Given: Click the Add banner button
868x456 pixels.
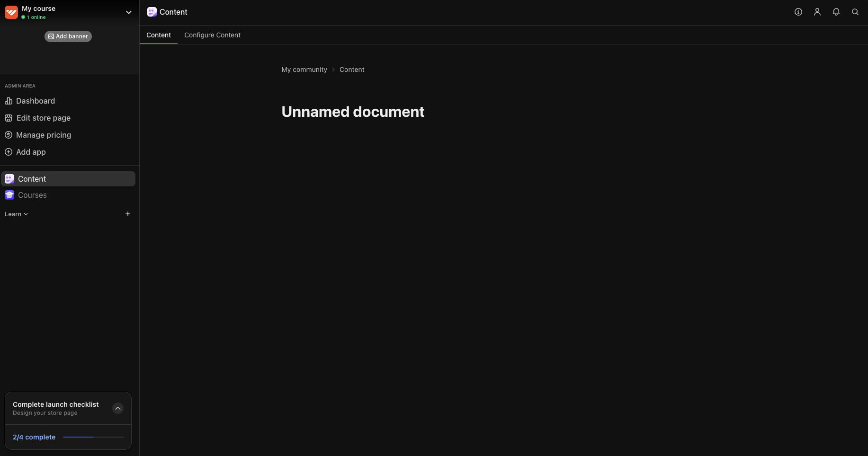Looking at the screenshot, I should 68,36.
